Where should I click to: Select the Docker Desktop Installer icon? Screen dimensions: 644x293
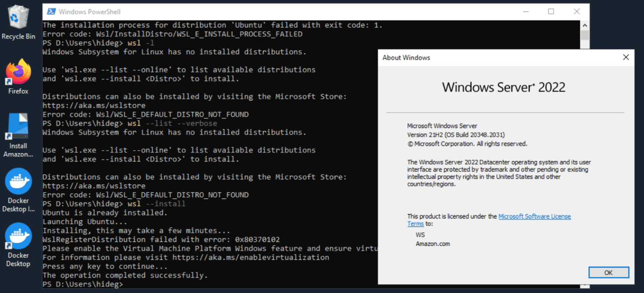(x=18, y=190)
